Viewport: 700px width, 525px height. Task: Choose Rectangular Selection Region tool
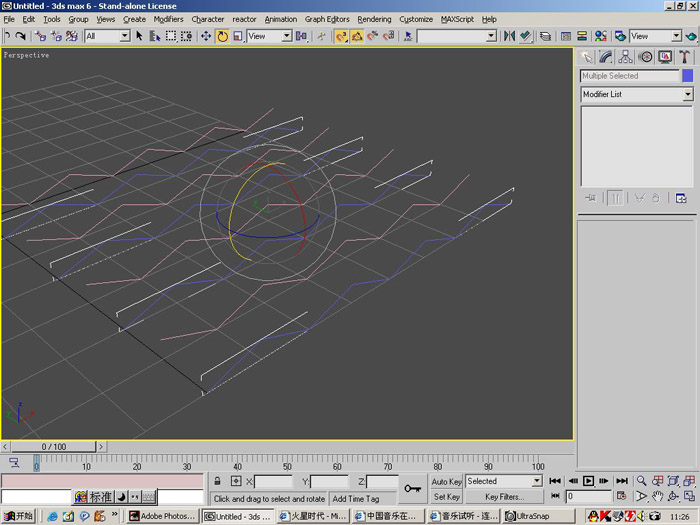[x=171, y=36]
